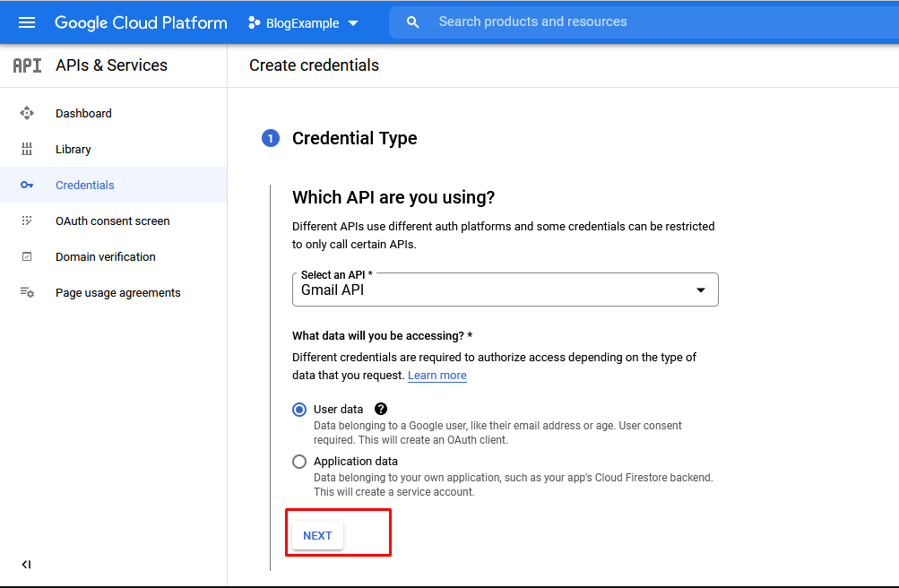Viewport: 899px width, 588px height.
Task: Click the User data option label
Action: click(338, 410)
